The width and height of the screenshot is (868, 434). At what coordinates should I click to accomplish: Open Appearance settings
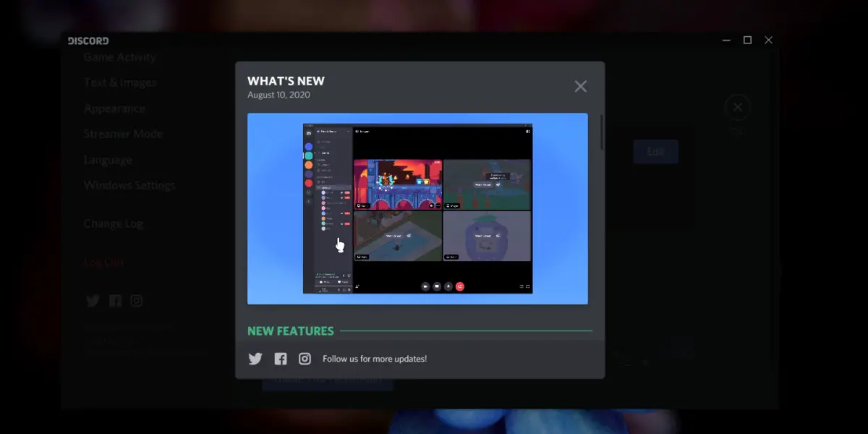(x=114, y=109)
